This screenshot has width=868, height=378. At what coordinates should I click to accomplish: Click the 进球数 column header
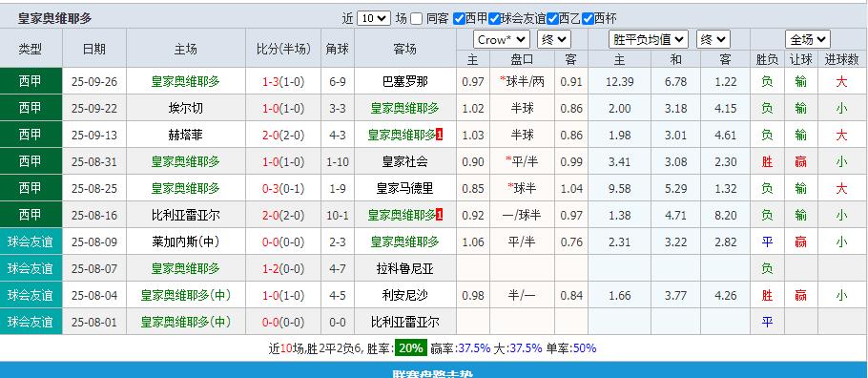click(x=841, y=59)
